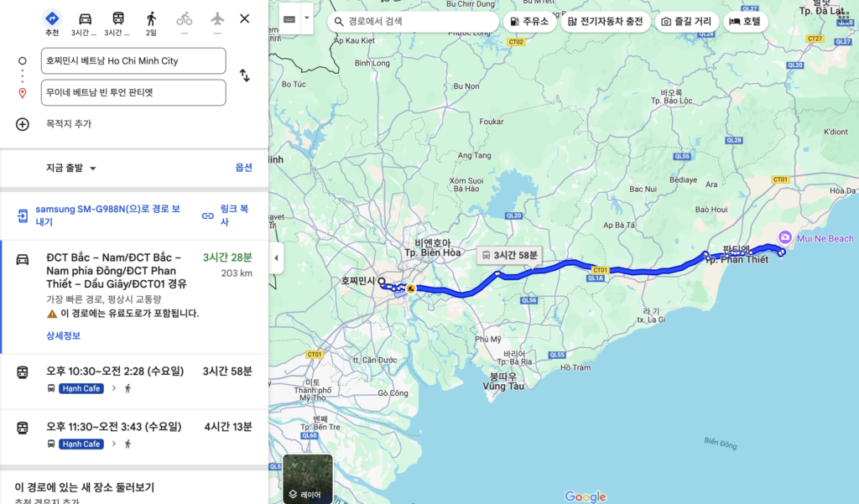This screenshot has width=859, height=504.
Task: Click 목적지 추가 text
Action: click(x=69, y=124)
